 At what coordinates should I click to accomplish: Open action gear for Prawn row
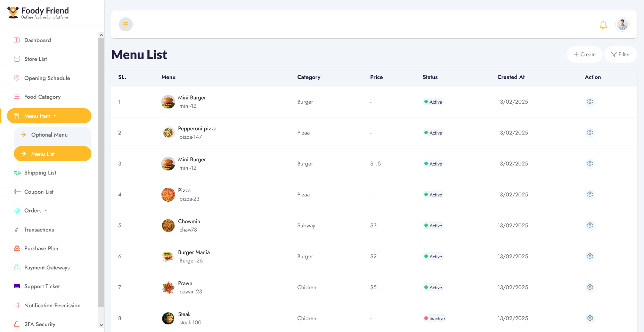tap(590, 288)
